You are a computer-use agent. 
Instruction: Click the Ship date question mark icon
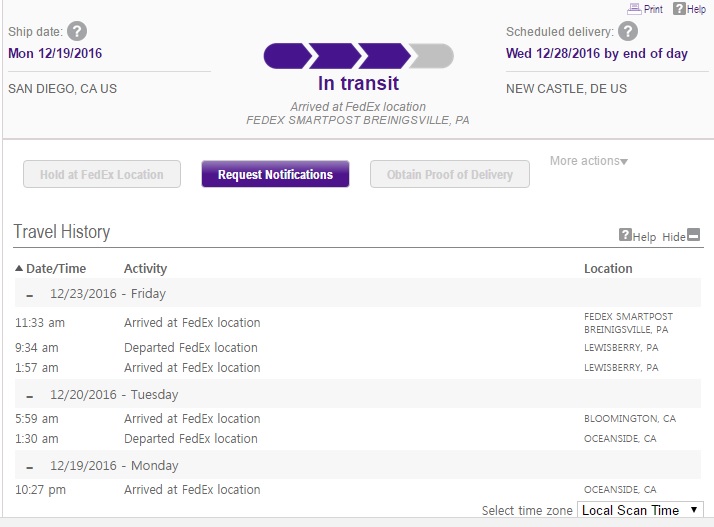click(x=77, y=31)
